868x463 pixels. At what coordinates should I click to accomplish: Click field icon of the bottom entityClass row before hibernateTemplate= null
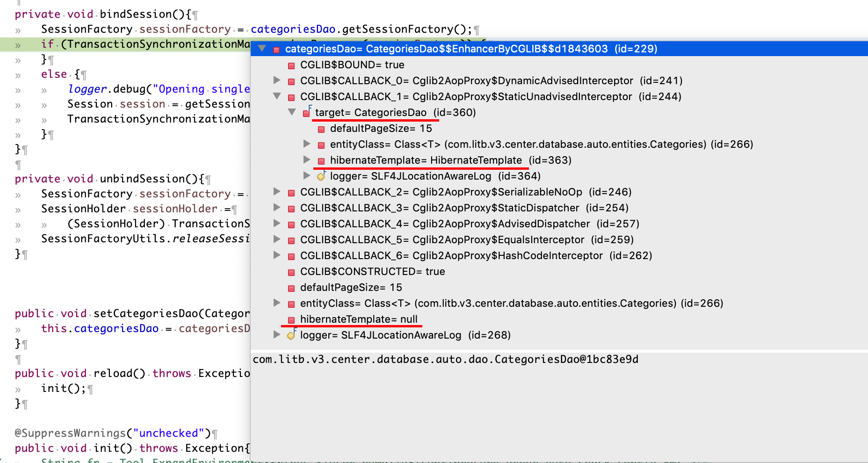pos(291,304)
